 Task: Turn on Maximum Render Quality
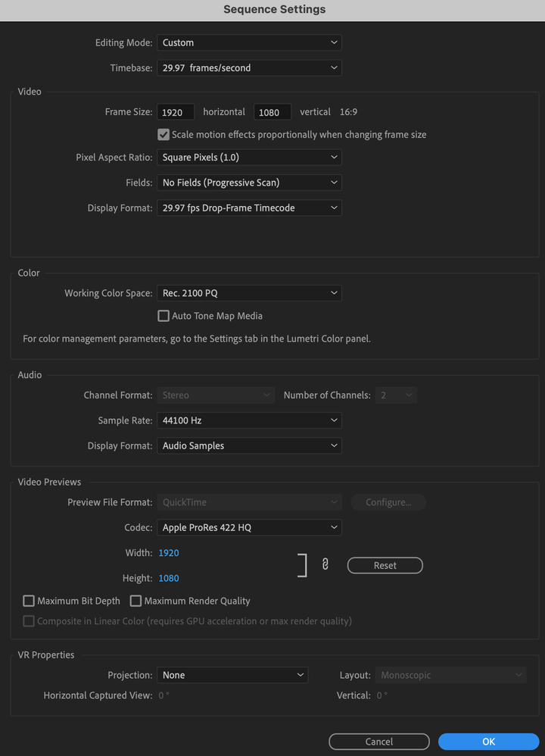[x=136, y=601]
